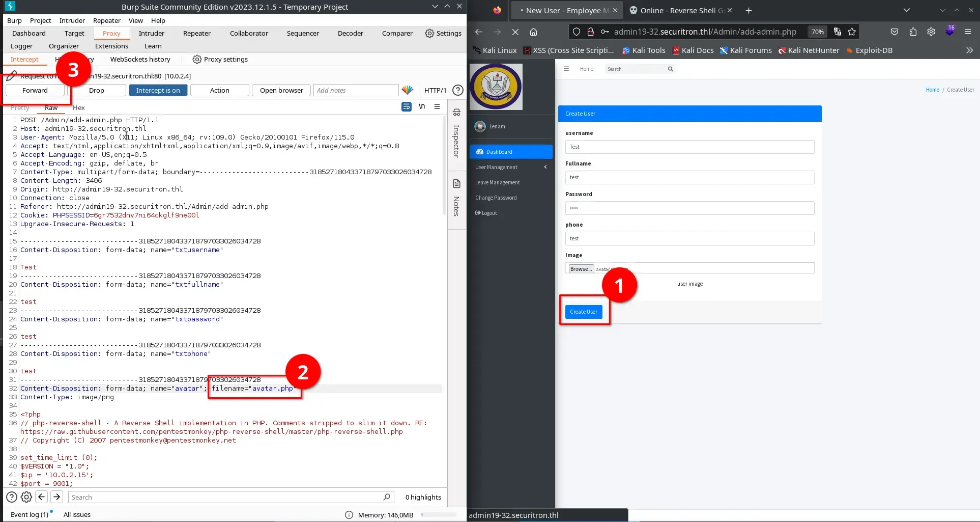The image size is (980, 522).
Task: Open Proxy settings gear
Action: click(x=220, y=59)
